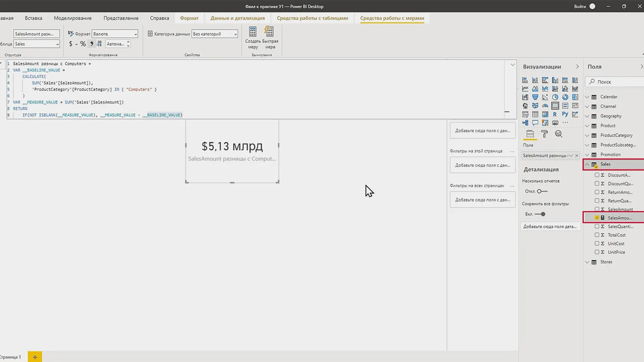The width and height of the screenshot is (644, 362).
Task: Click the Войти sign-in button
Action: tap(580, 6)
